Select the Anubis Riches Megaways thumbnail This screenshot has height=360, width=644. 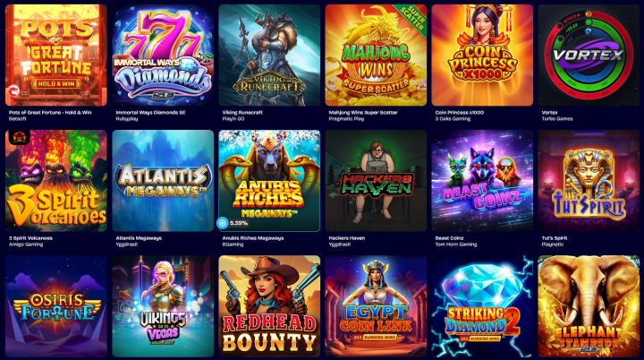point(269,181)
